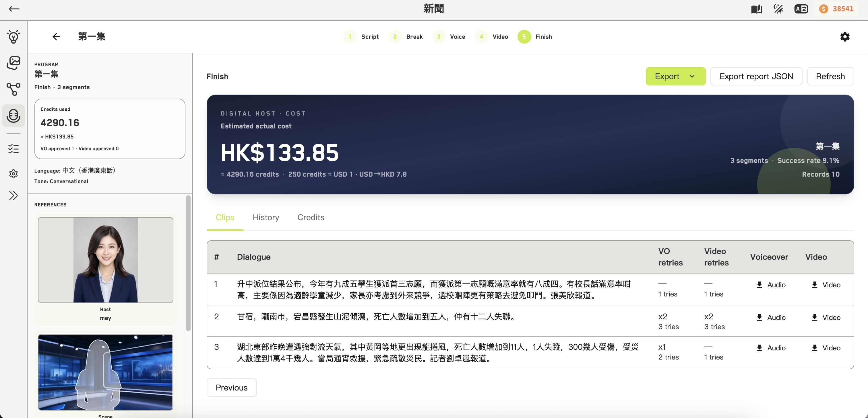
Task: Download Video for dialogue row 1
Action: coord(826,285)
